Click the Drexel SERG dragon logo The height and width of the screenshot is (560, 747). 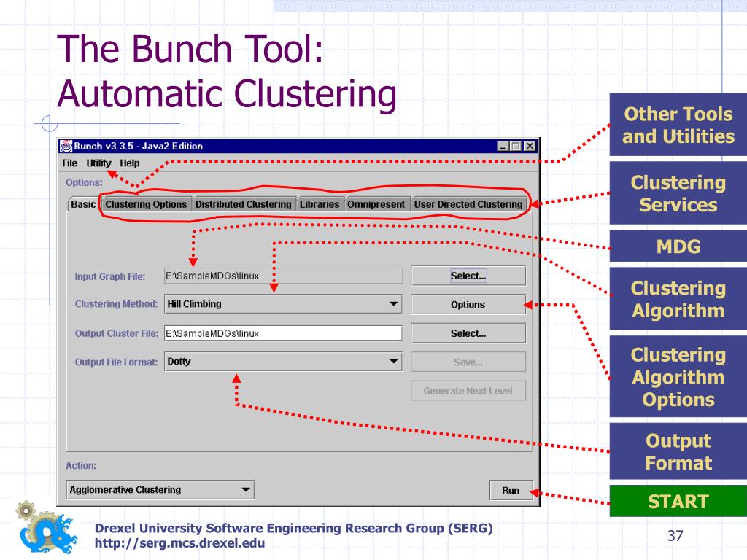click(46, 528)
